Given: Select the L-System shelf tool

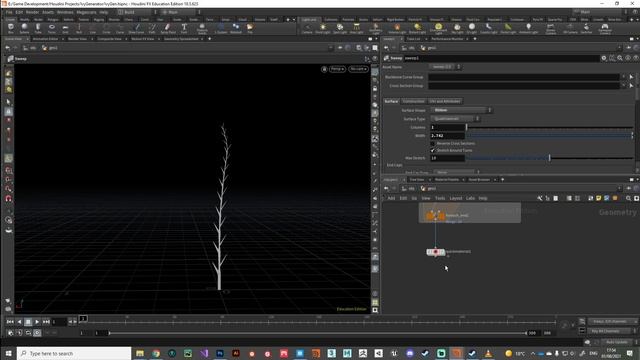Looking at the screenshot, I should (x=221, y=28).
